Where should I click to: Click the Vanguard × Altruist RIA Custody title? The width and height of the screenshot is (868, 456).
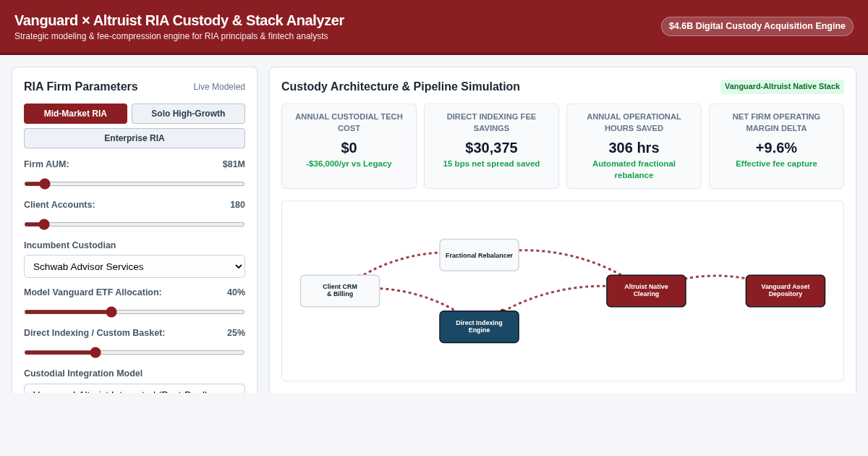tap(179, 20)
